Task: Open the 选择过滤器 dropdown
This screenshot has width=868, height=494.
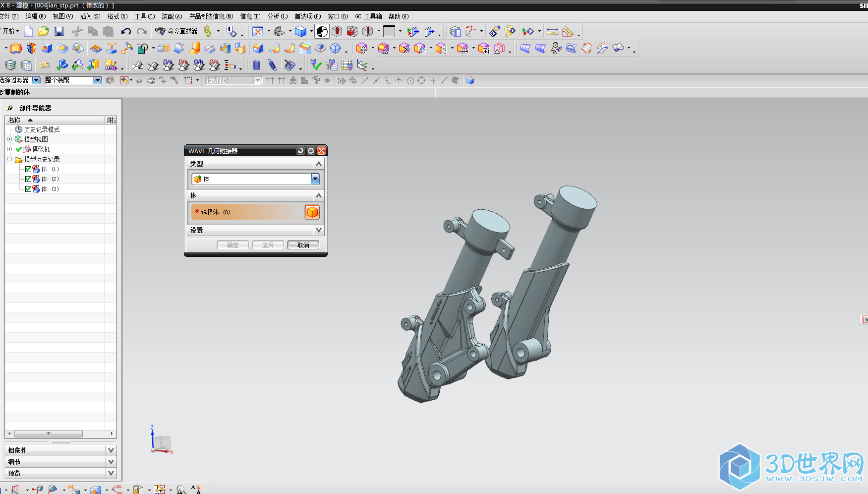Action: [x=36, y=80]
